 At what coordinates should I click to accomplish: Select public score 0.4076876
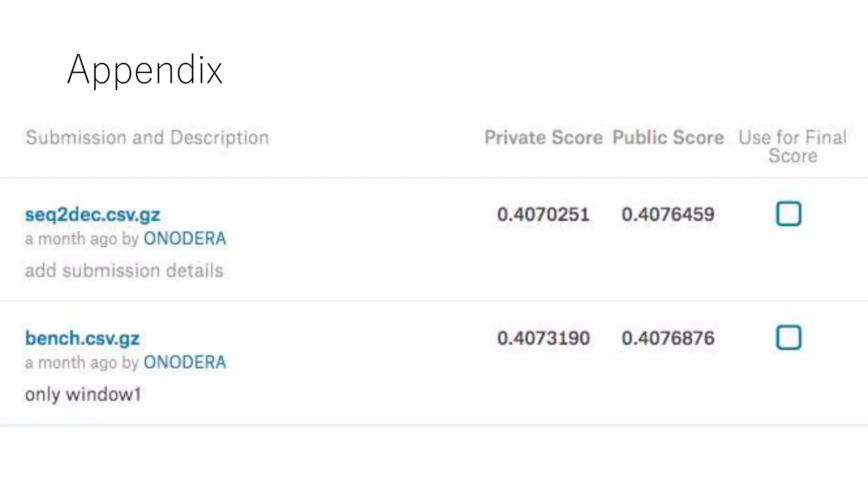668,338
